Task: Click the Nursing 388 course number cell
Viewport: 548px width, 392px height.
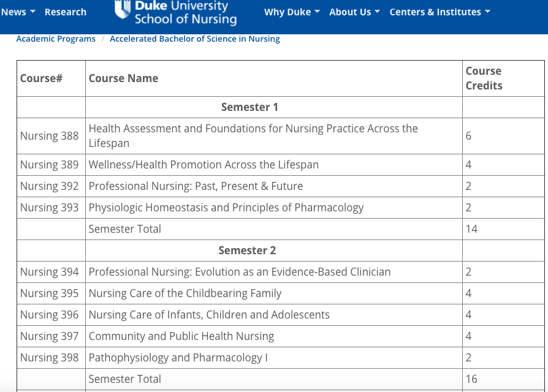Action: (50, 136)
